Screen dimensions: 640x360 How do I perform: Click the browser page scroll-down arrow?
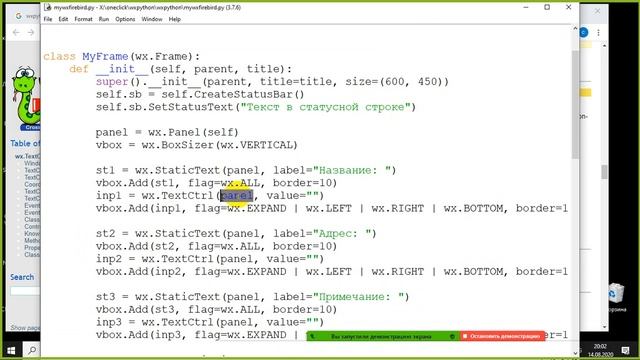(x=604, y=327)
